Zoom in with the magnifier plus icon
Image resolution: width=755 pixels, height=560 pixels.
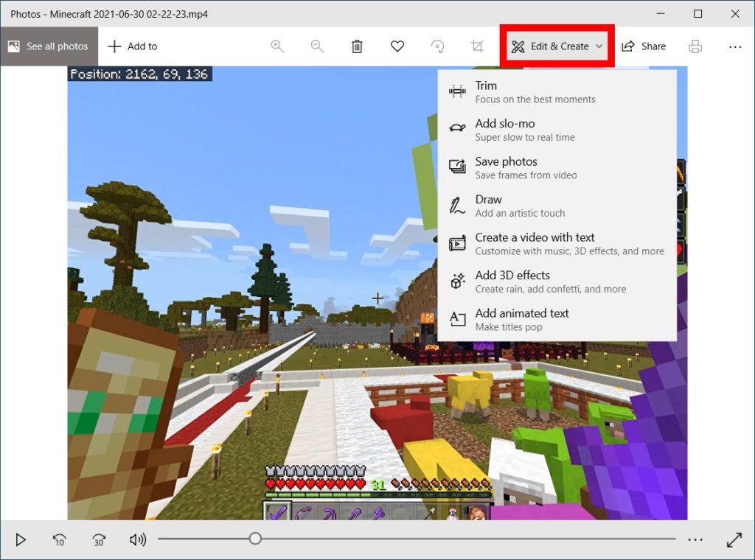coord(277,46)
